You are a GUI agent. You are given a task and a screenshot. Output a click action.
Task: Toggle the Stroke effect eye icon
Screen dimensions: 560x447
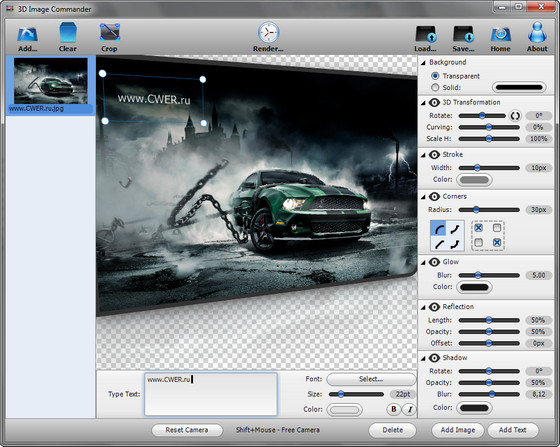(x=434, y=155)
